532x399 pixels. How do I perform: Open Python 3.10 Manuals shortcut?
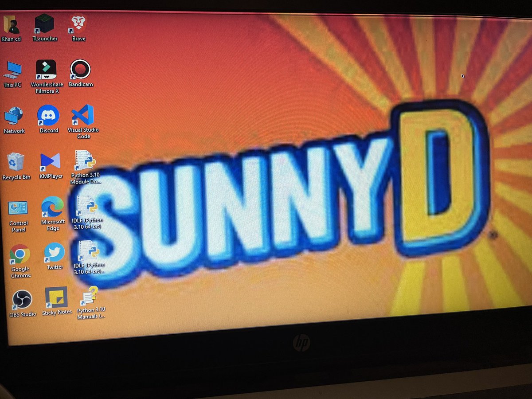pyautogui.click(x=89, y=296)
